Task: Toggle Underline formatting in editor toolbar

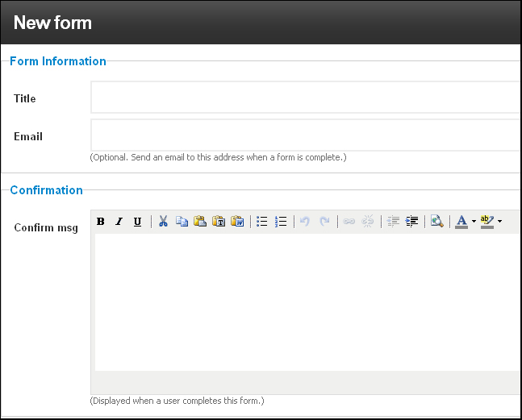Action: 137,221
